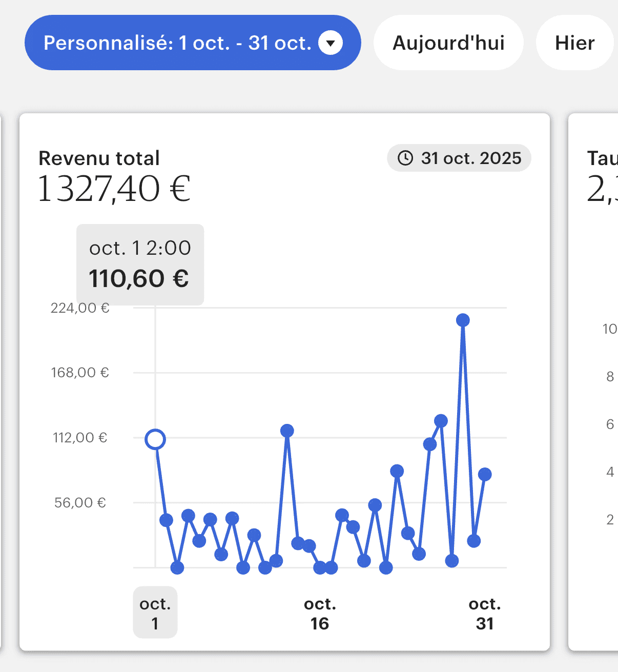
Task: Click the oct. 1 axis label
Action: [x=155, y=613]
